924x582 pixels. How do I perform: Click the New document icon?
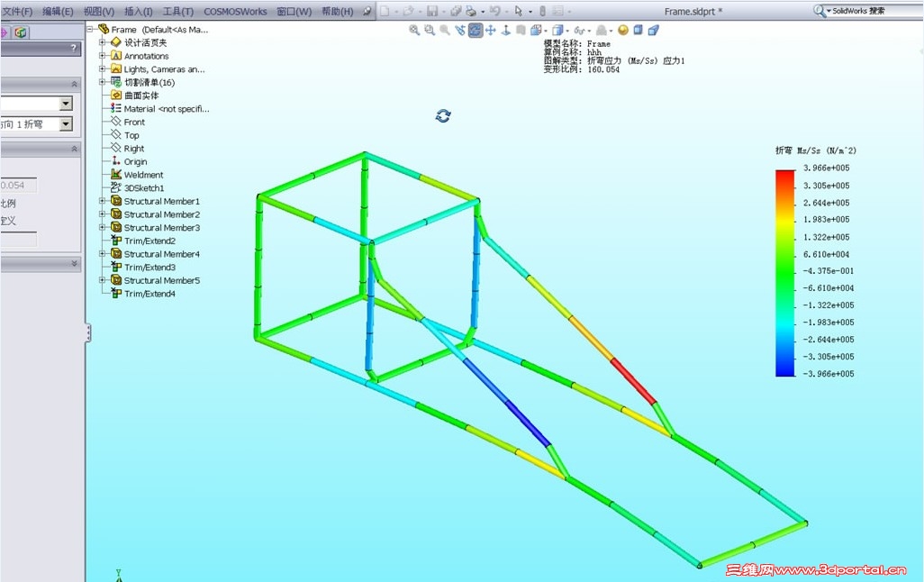tap(385, 11)
